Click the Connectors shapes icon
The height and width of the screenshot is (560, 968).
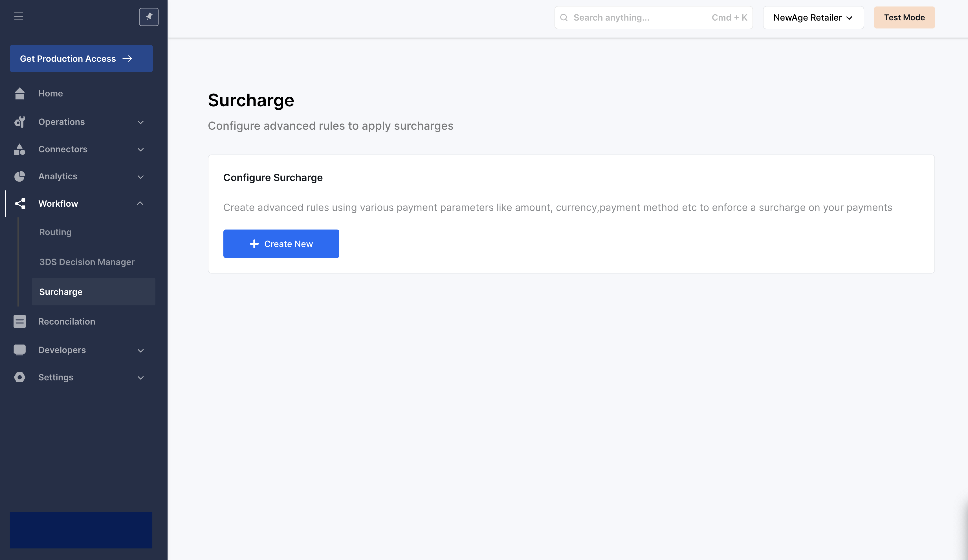coord(19,149)
